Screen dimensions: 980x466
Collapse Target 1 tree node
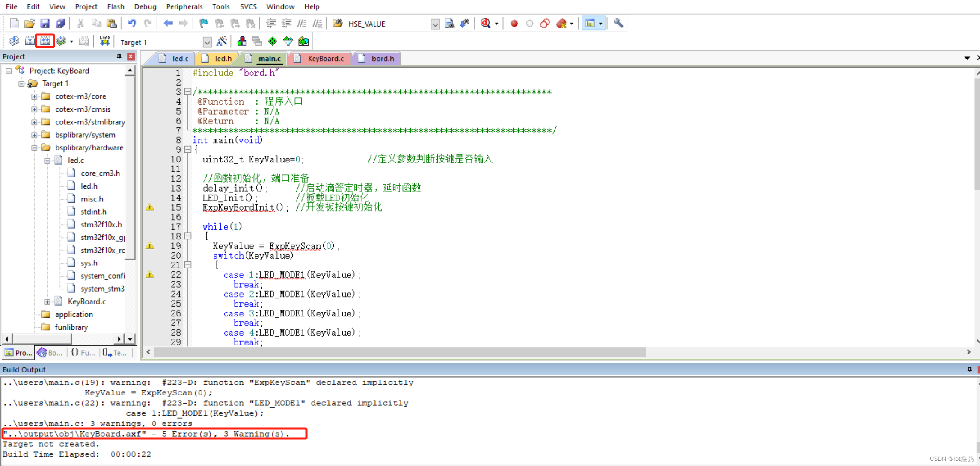[x=21, y=84]
